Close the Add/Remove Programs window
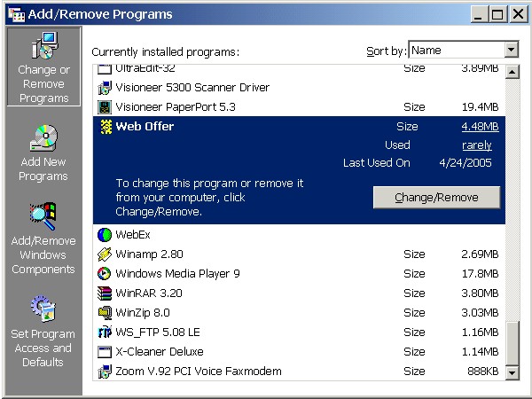532x399 pixels. [519, 14]
